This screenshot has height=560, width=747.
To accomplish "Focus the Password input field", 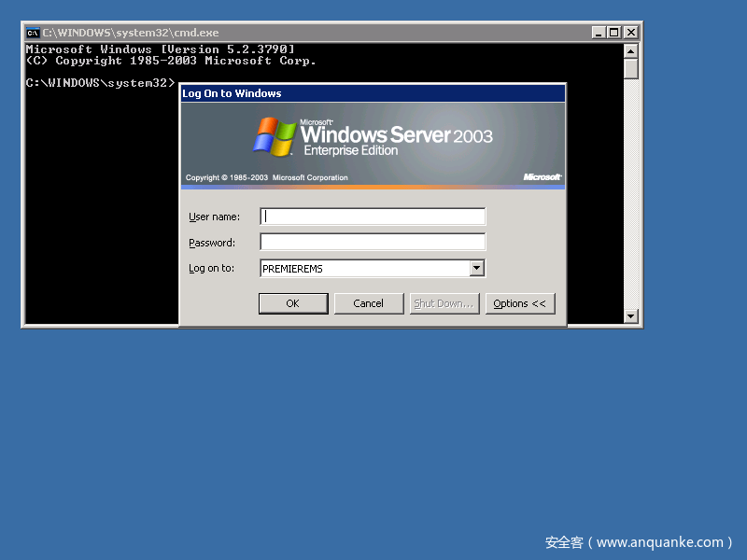I will pyautogui.click(x=373, y=242).
